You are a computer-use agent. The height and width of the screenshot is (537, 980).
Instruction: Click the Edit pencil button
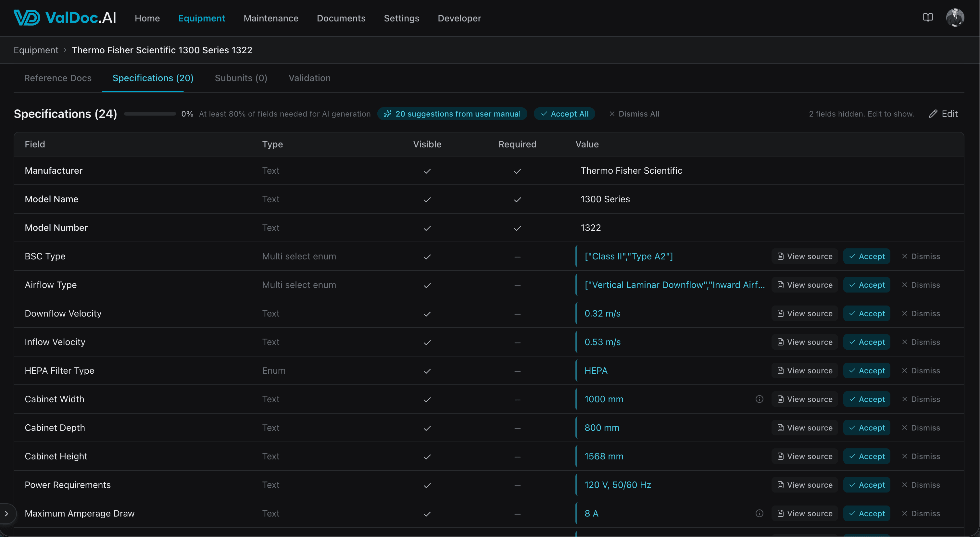pyautogui.click(x=944, y=114)
